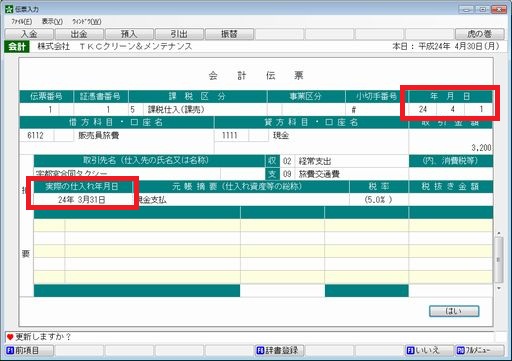Open the ウィンドウ(W) menu
Viewport: 512px width, 361px height.
(x=87, y=22)
